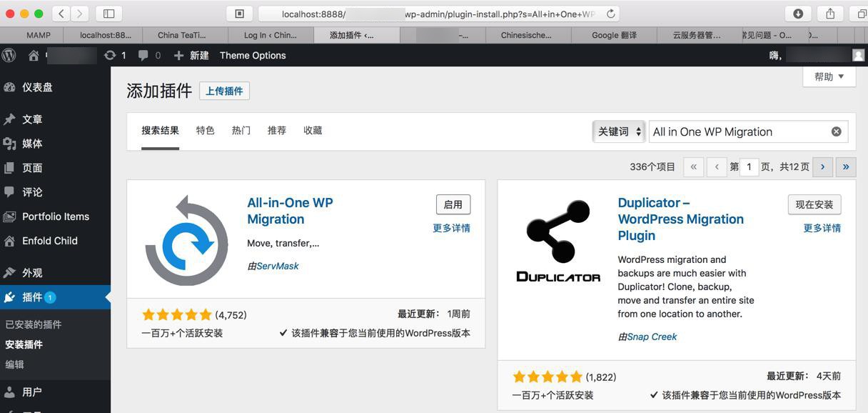Open Safari downloads icon
The image size is (868, 413).
click(798, 13)
